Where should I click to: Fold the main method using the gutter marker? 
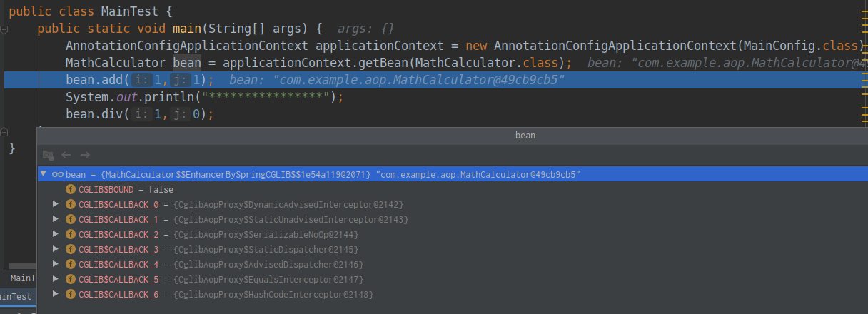[x=4, y=29]
